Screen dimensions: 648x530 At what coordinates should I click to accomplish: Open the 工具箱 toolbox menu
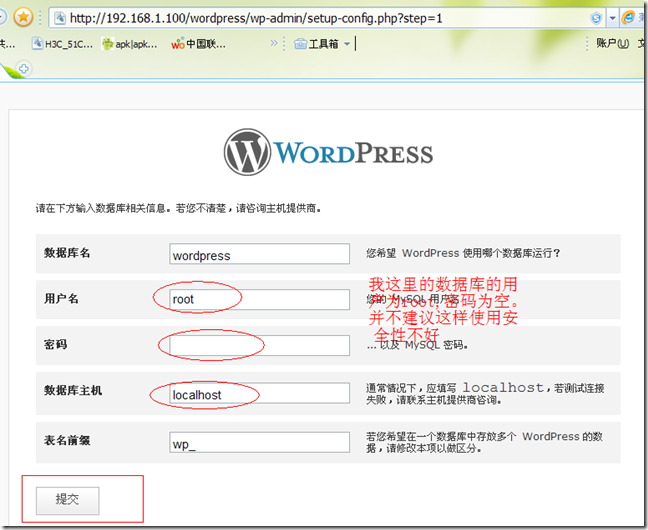[x=322, y=43]
